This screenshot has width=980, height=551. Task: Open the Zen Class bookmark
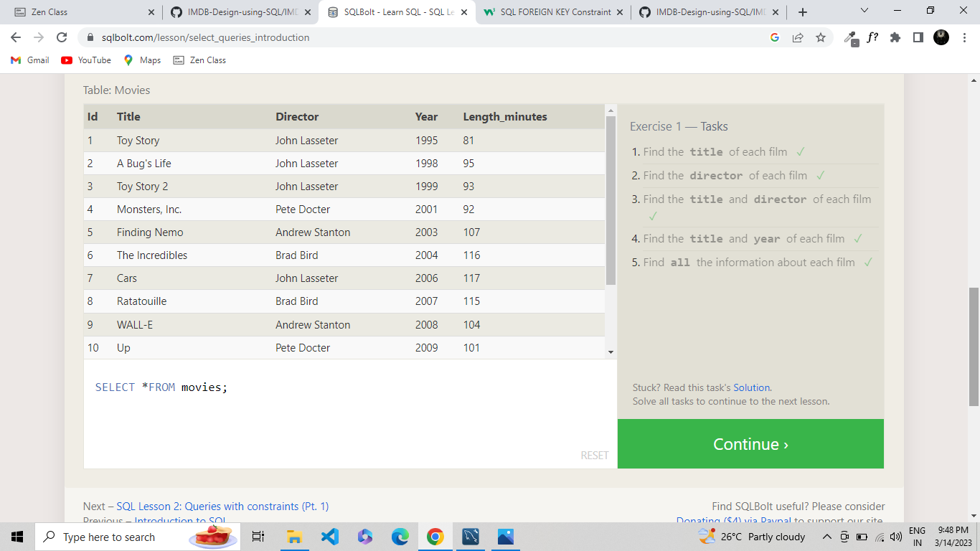tap(200, 60)
